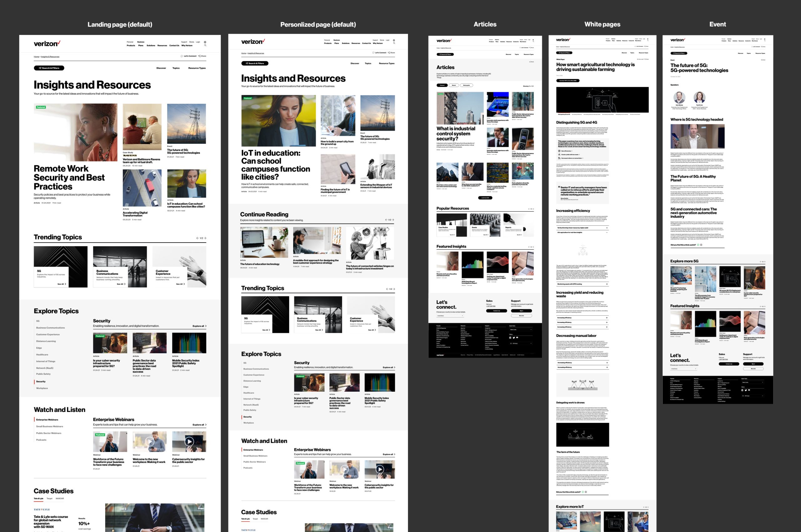Image resolution: width=801 pixels, height=532 pixels.
Task: Click previous arrow in Personalized page Continue Reading
Action: click(386, 220)
